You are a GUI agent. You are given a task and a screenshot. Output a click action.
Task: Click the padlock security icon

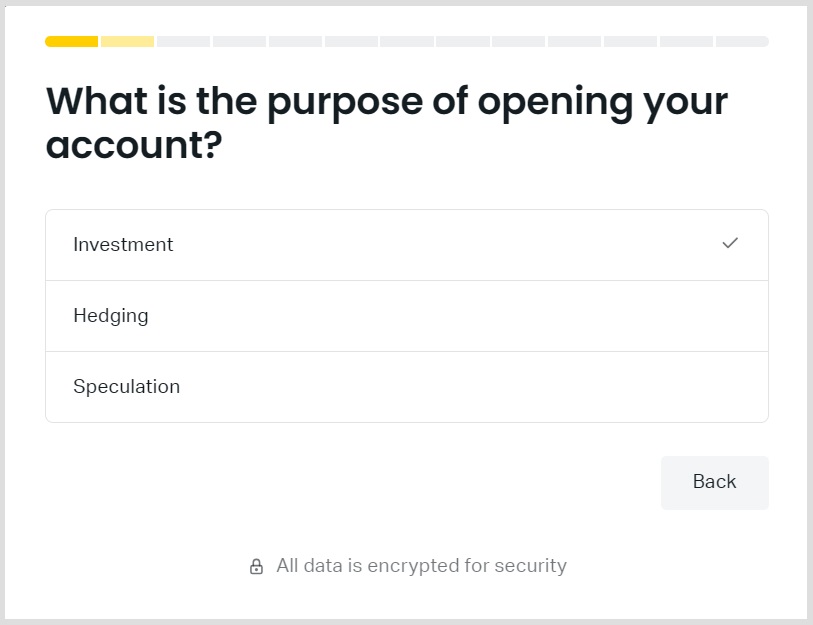(x=256, y=567)
